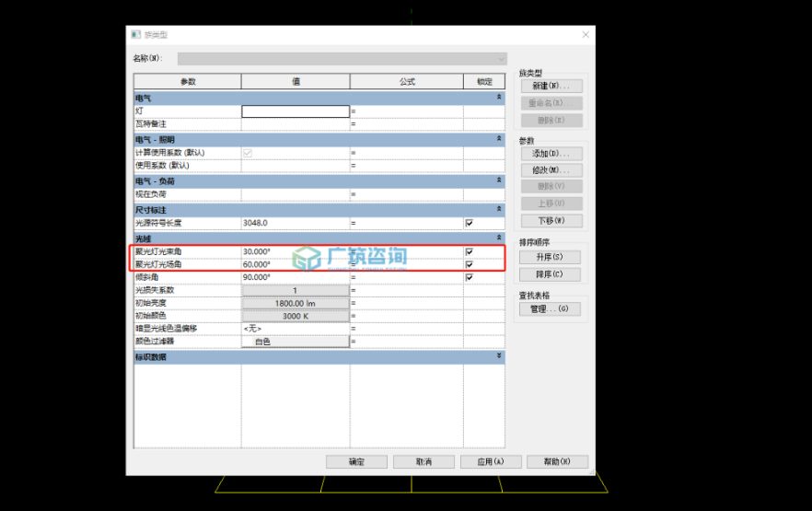Click the 族类型 dialog title icon
The image size is (812, 511).
coord(135,35)
